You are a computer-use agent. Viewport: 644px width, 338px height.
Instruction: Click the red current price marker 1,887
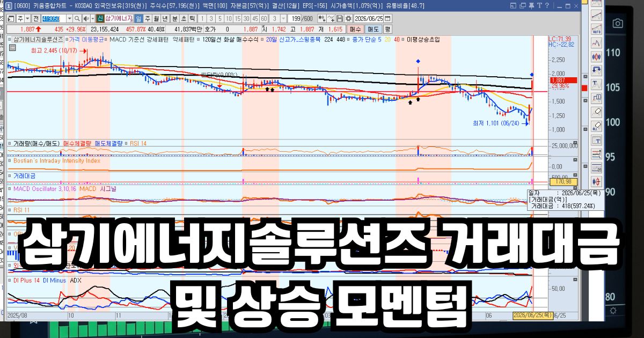click(x=563, y=80)
